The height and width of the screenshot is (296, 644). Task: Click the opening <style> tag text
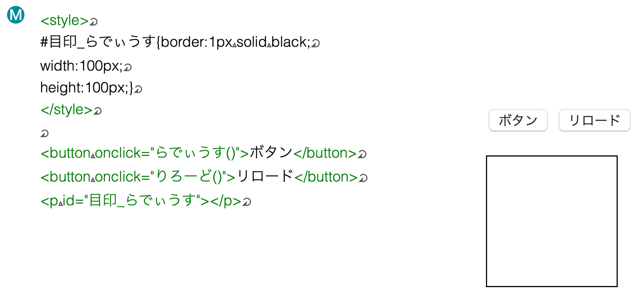tap(64, 20)
